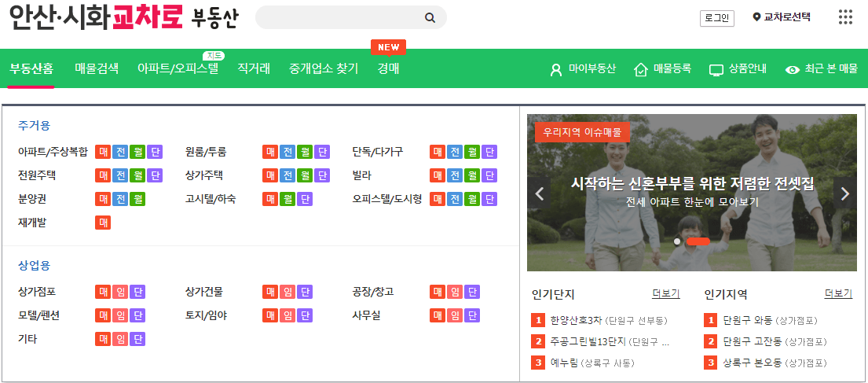Open the 직거래 menu
868x383 pixels.
(x=254, y=68)
